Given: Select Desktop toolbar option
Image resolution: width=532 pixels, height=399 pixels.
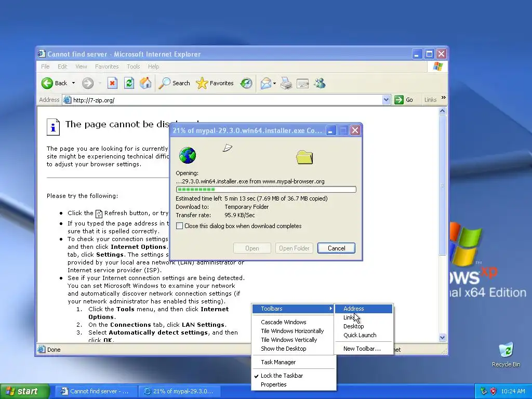Looking at the screenshot, I should point(364,326).
